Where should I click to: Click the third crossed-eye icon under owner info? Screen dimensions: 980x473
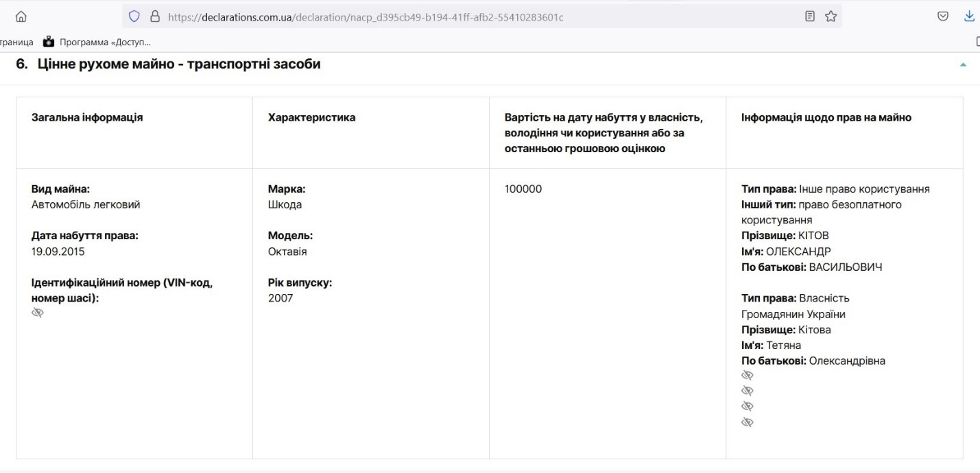point(748,407)
